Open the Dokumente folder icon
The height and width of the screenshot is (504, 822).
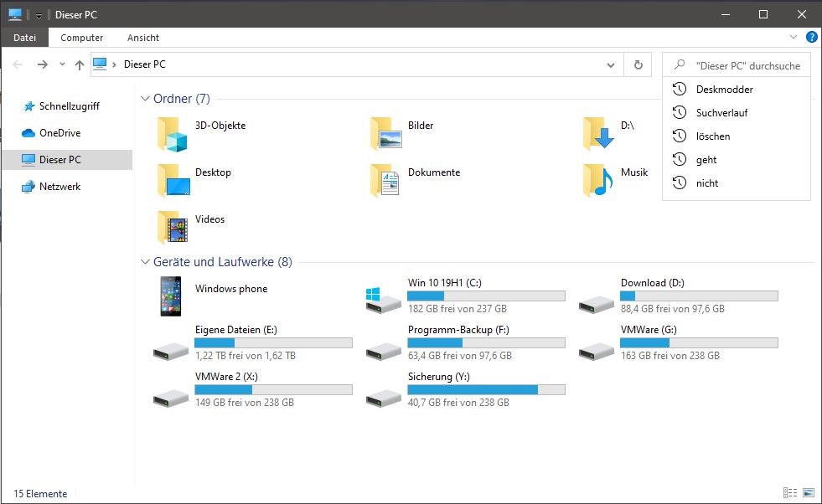[x=385, y=180]
